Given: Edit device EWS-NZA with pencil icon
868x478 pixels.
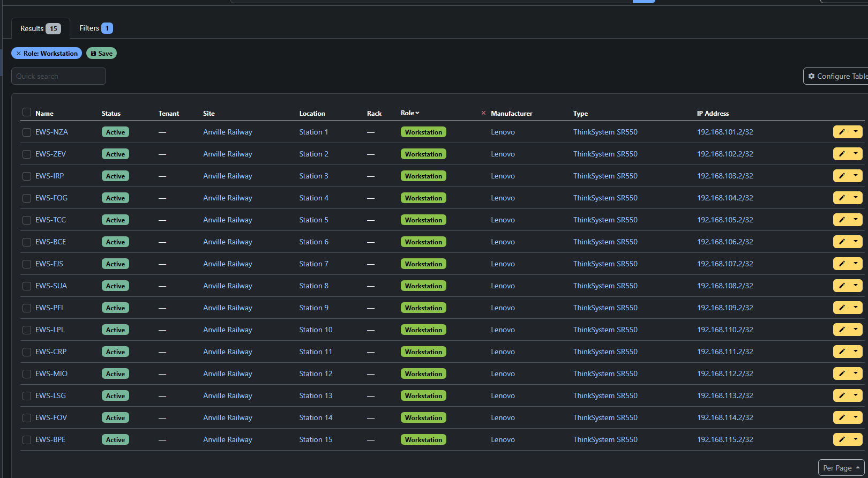Looking at the screenshot, I should click(x=842, y=132).
